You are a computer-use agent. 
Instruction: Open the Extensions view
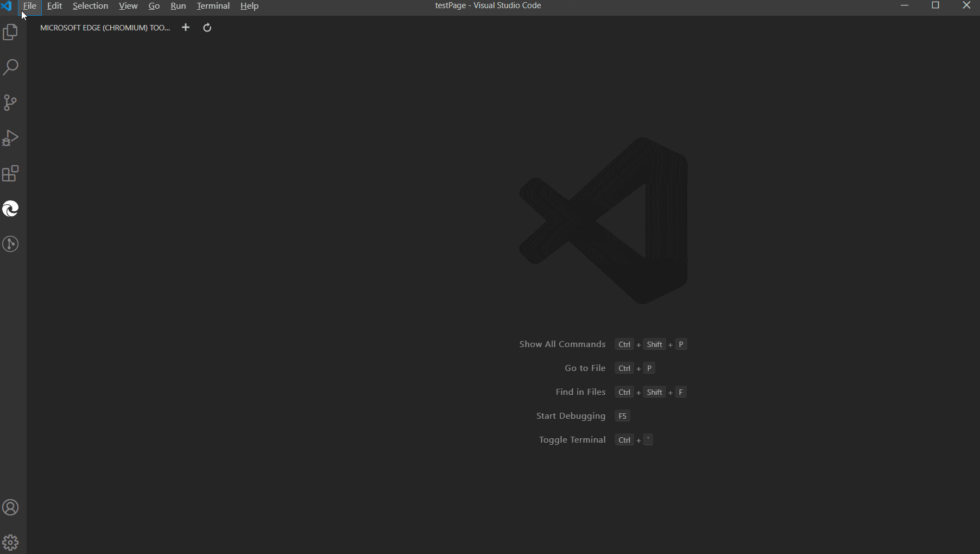point(11,173)
